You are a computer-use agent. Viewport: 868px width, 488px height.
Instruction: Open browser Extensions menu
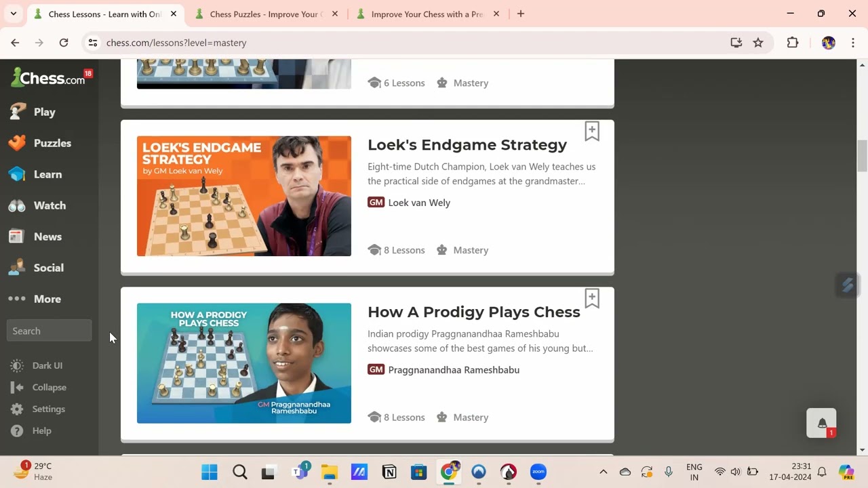792,43
